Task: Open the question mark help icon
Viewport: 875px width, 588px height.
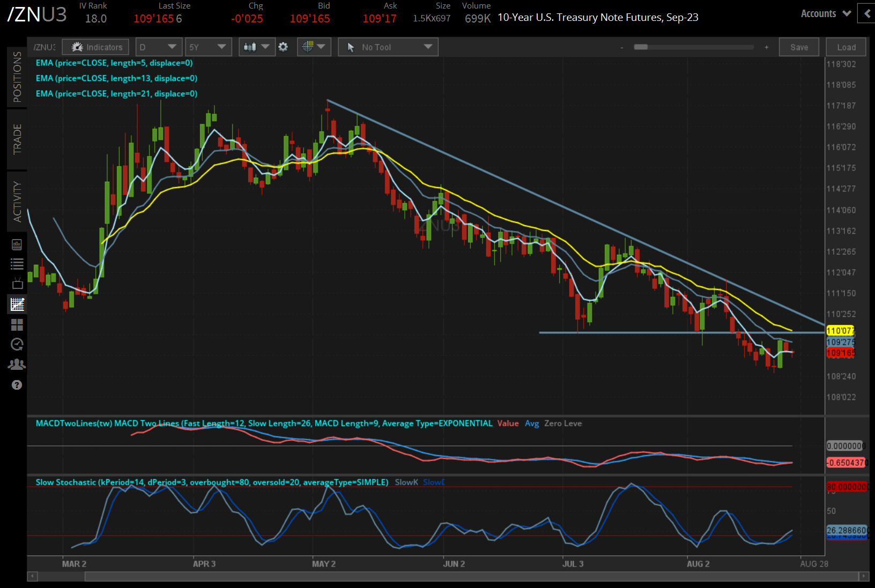Action: click(17, 385)
